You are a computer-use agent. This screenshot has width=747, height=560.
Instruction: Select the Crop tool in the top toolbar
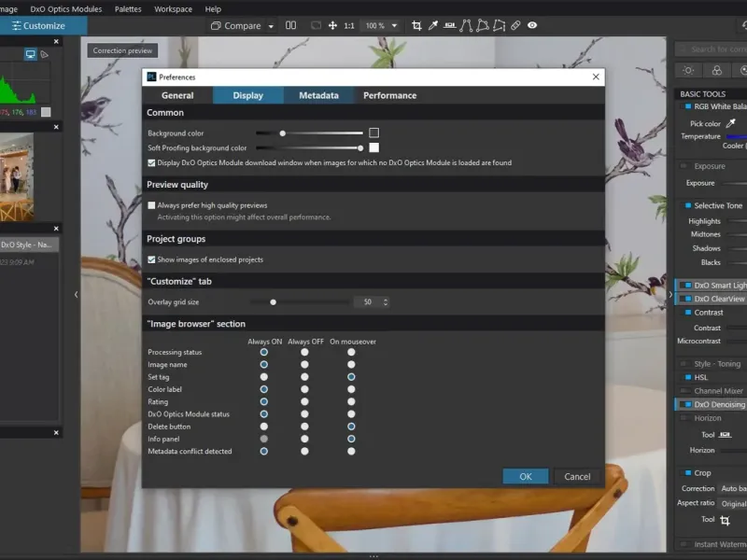coord(416,26)
